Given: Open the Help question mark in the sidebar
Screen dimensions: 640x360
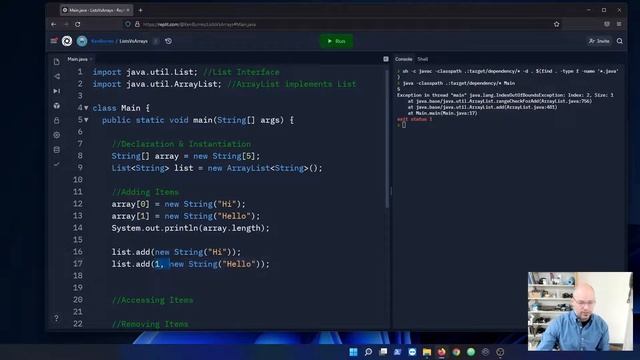Looking at the screenshot, I should 56,318.
